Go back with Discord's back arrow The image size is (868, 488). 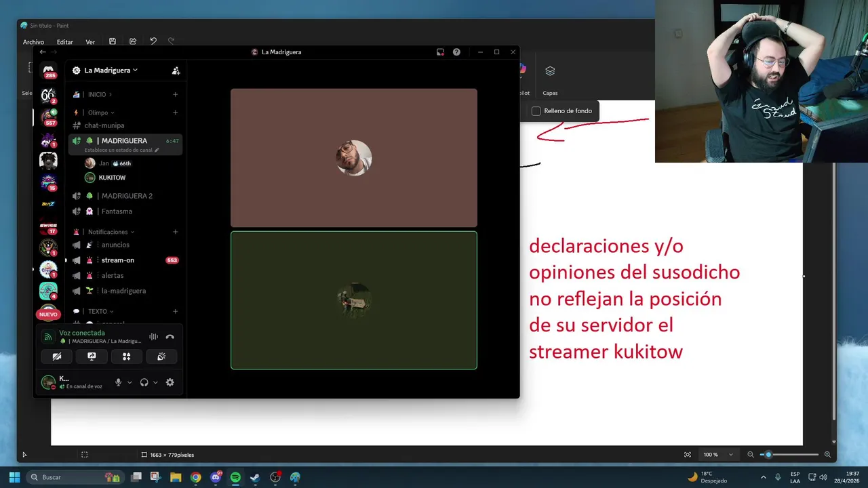tap(43, 52)
